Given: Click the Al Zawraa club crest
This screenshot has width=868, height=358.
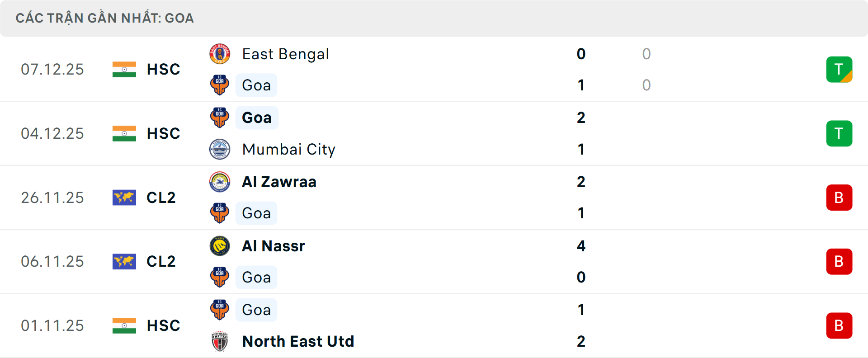Looking at the screenshot, I should pos(220,182).
